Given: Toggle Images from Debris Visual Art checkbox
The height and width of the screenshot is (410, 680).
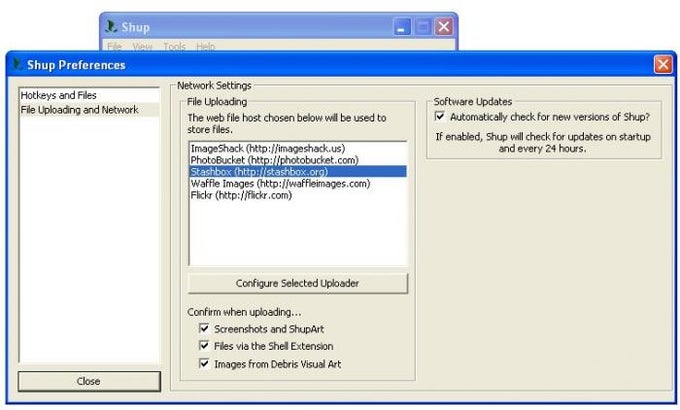Looking at the screenshot, I should click(x=204, y=363).
